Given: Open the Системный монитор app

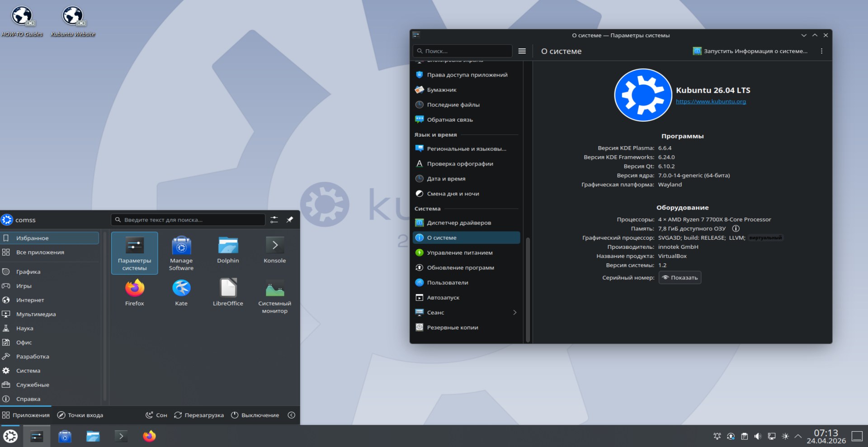Looking at the screenshot, I should (x=274, y=296).
